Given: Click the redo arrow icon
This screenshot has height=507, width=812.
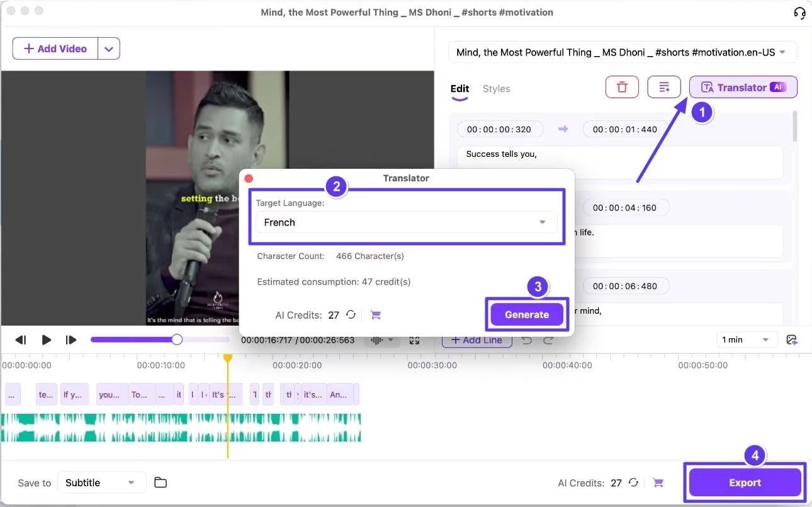Looking at the screenshot, I should [548, 340].
